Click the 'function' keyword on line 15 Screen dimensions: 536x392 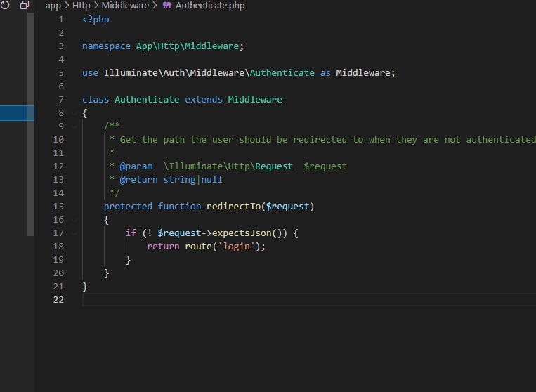click(x=179, y=207)
